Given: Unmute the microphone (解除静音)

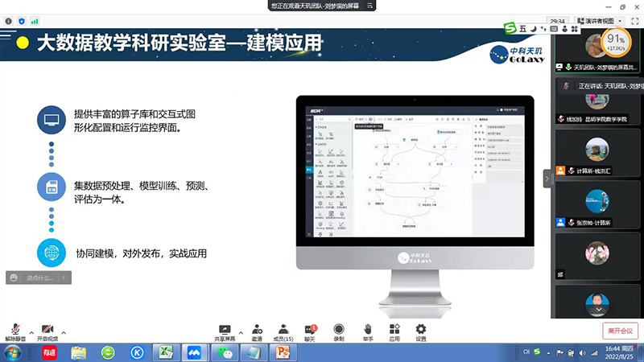Looking at the screenshot, I should [15, 331].
